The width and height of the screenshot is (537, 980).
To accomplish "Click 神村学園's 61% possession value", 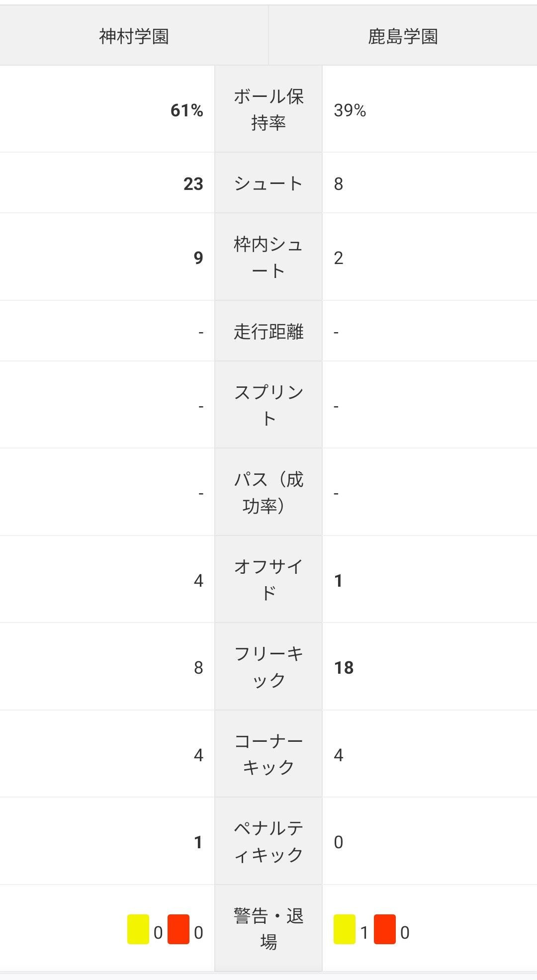I will [186, 110].
